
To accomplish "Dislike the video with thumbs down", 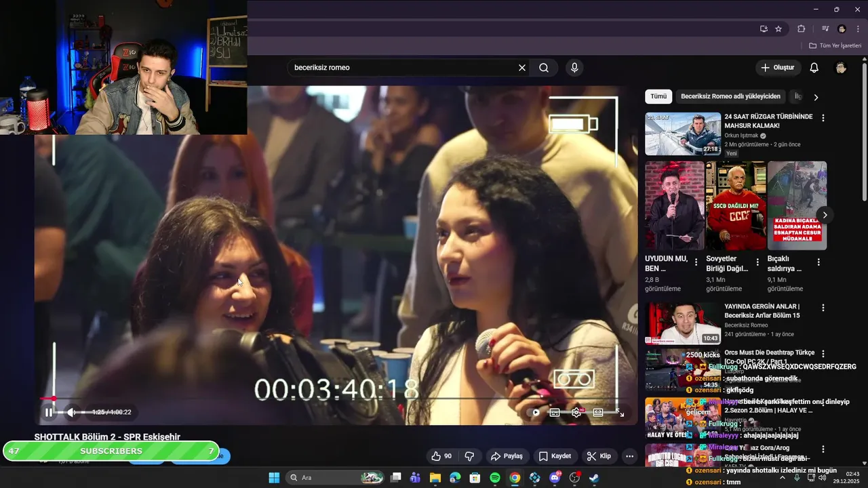I will click(469, 456).
